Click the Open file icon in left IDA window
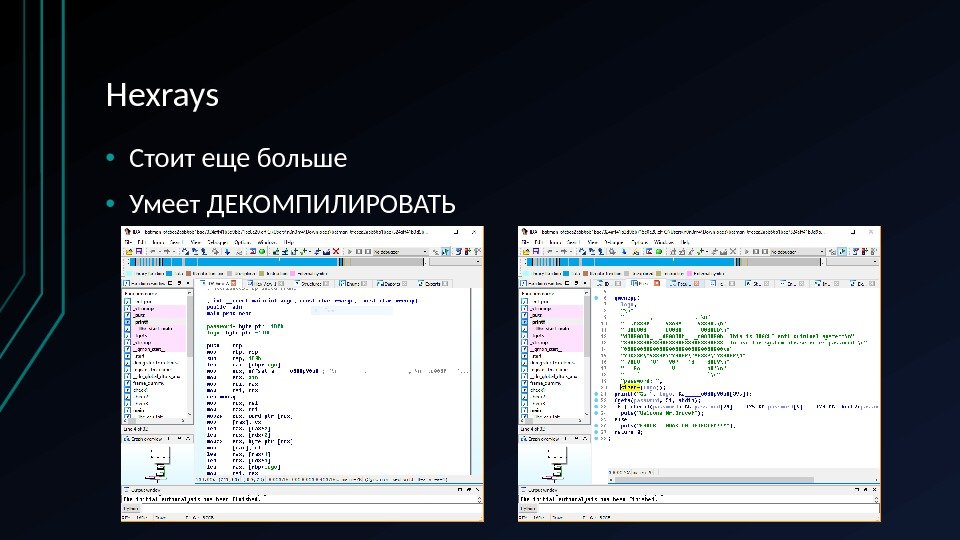 tap(129, 252)
